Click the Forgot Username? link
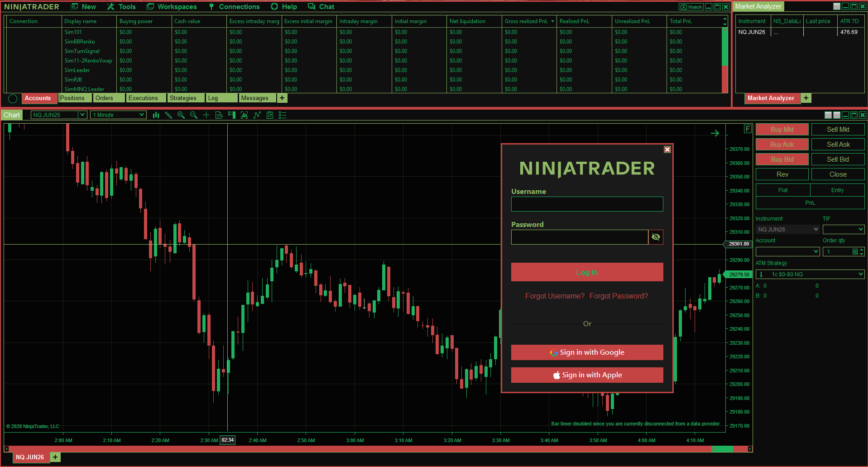 pos(555,296)
